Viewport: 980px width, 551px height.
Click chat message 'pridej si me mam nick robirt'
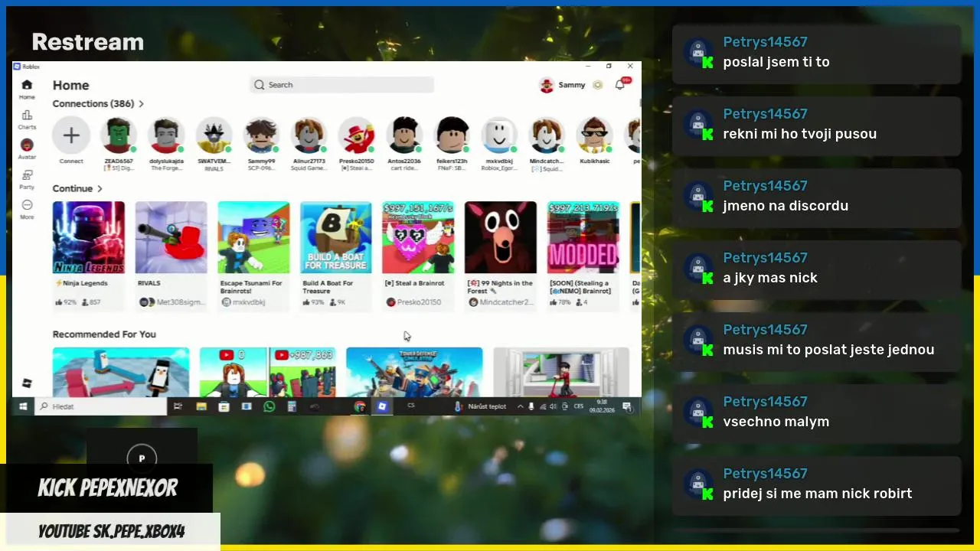pos(818,494)
